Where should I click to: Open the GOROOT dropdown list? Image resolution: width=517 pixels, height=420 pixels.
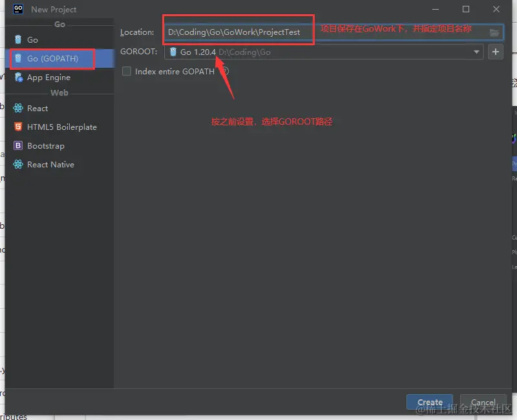[476, 52]
